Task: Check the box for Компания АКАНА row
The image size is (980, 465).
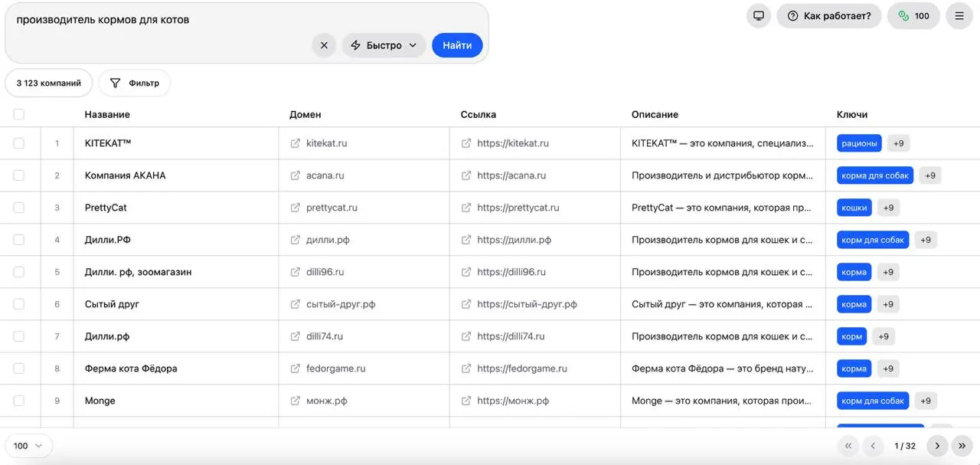Action: [18, 175]
